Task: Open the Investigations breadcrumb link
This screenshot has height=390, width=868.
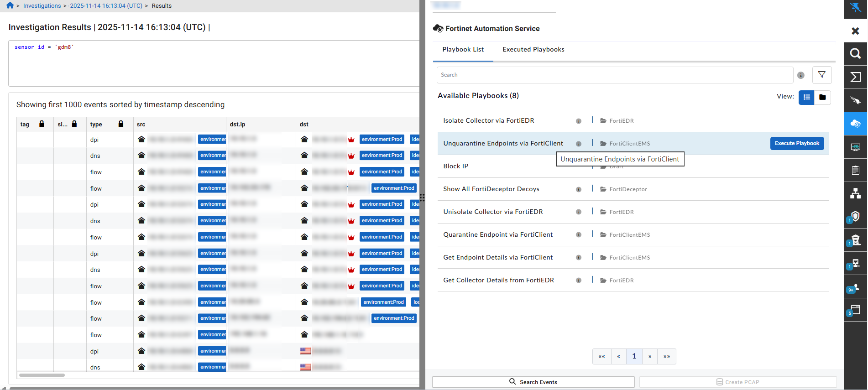Action: coord(42,6)
